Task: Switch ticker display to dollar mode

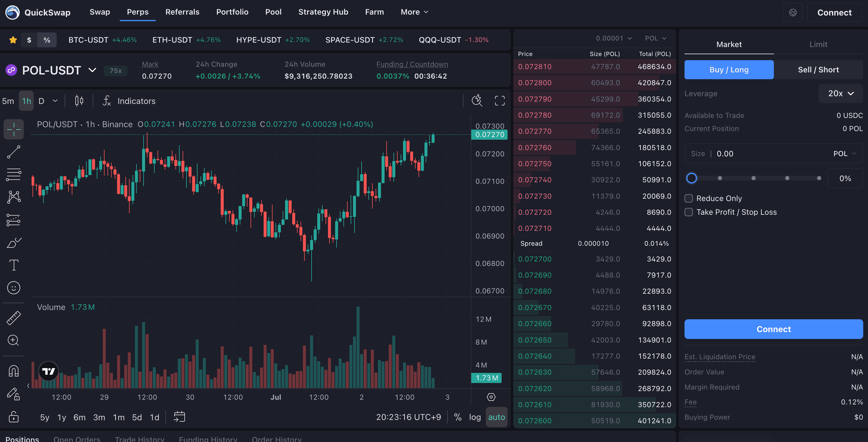Action: [29, 40]
